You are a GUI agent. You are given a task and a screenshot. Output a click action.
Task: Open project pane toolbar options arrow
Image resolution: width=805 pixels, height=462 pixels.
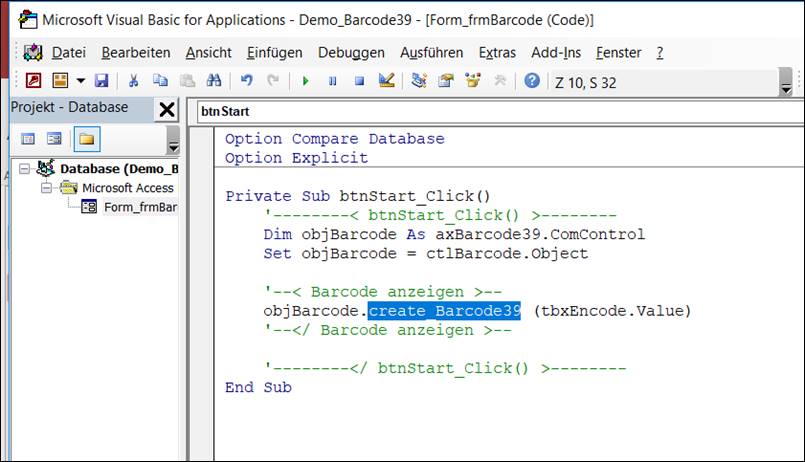point(174,140)
